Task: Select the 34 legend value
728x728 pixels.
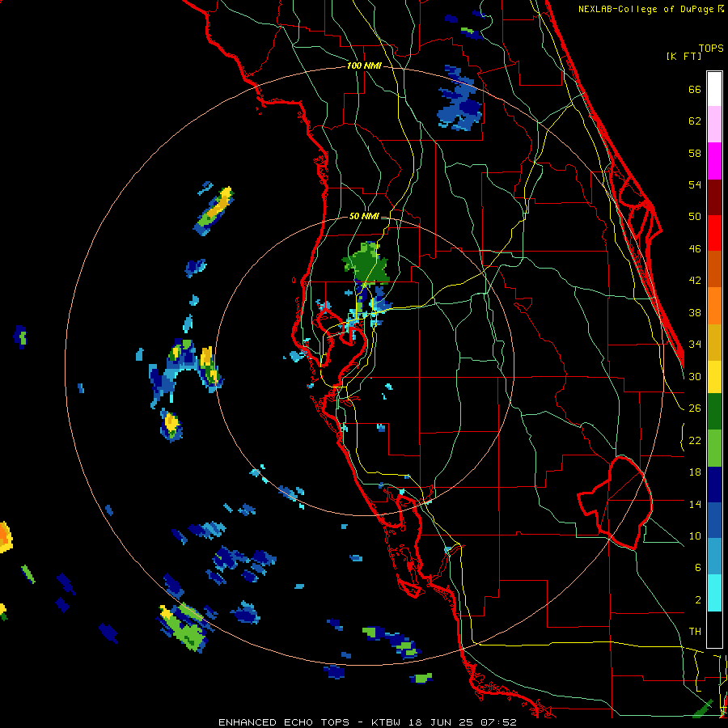Action: pyautogui.click(x=695, y=345)
